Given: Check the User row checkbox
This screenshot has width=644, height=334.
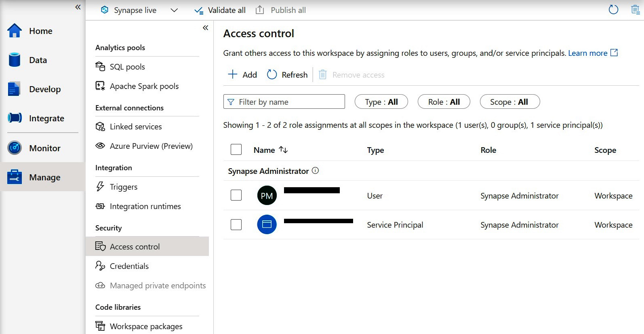Looking at the screenshot, I should [236, 195].
